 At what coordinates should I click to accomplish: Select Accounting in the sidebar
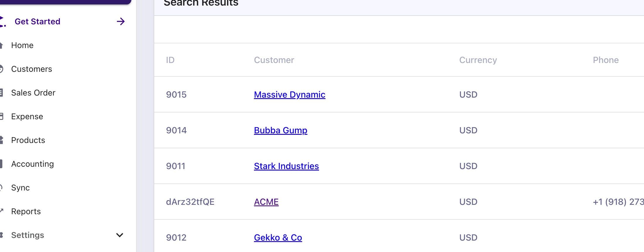tap(33, 164)
